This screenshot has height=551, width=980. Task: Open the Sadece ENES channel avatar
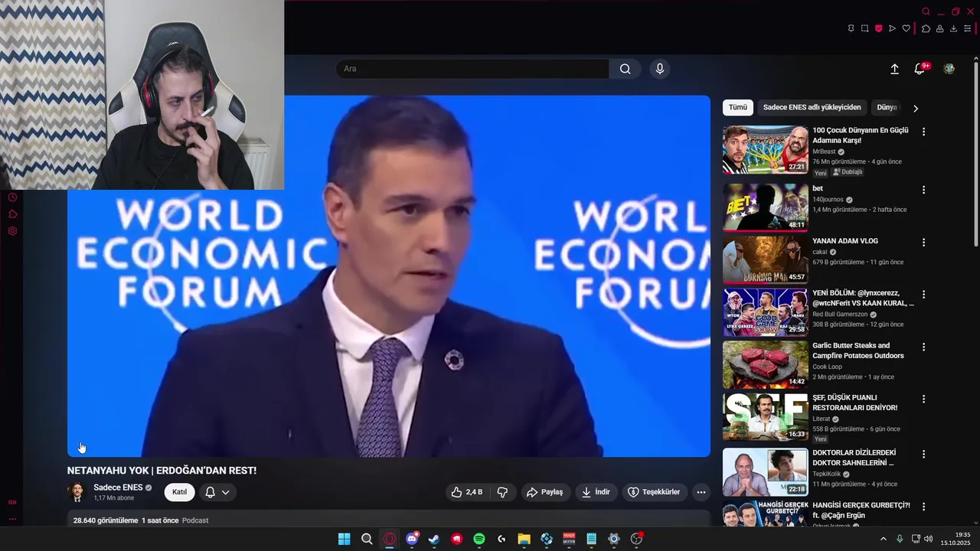(x=77, y=492)
